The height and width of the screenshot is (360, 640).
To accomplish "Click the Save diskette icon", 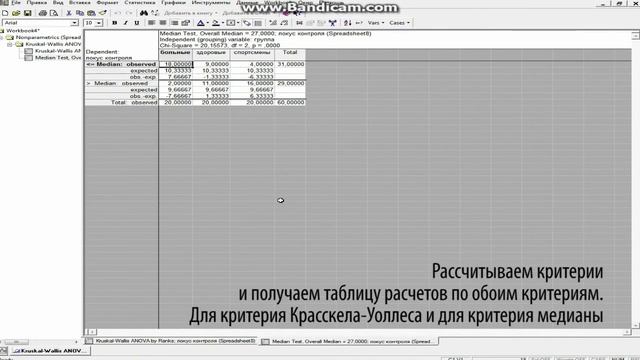I will 28,13.
